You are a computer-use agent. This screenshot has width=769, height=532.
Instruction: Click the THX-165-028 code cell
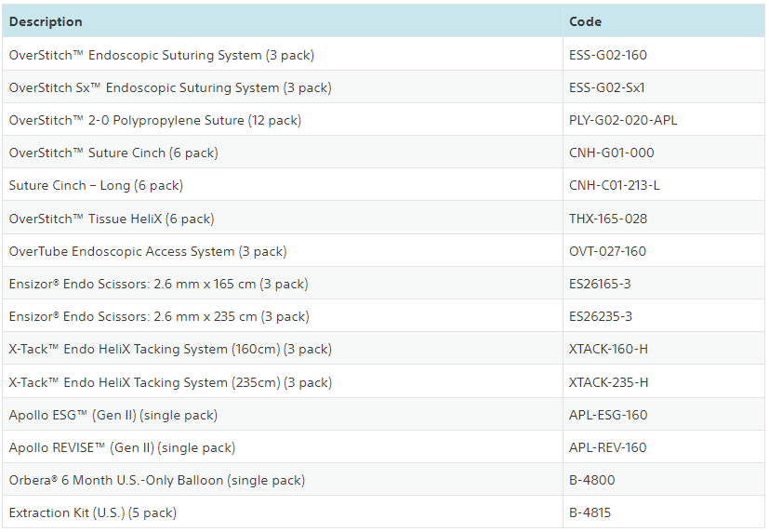coord(608,219)
